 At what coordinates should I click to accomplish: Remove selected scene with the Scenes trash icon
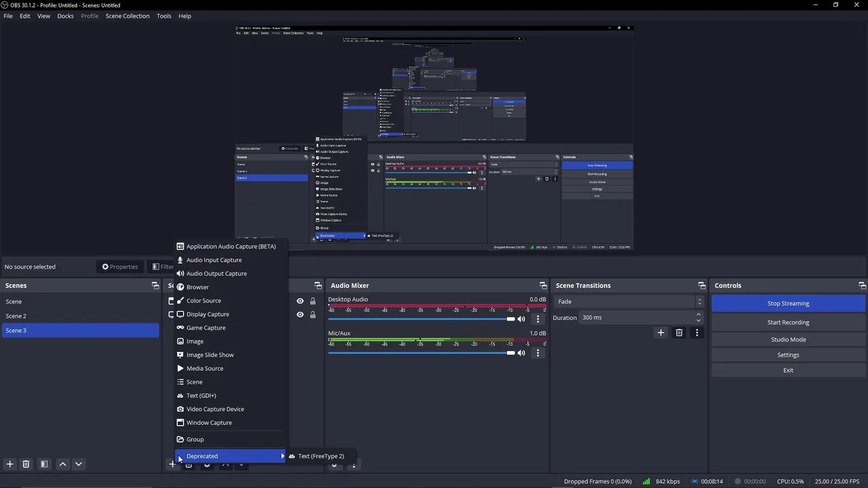(26, 464)
